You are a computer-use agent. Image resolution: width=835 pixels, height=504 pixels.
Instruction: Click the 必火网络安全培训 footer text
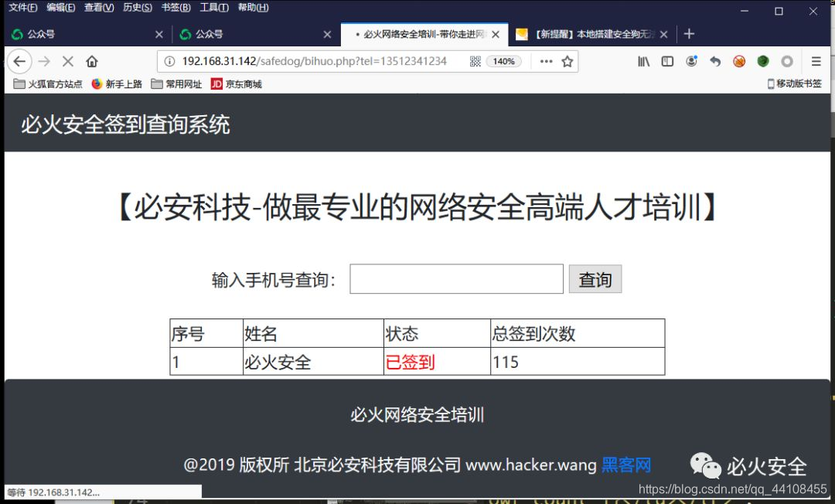point(417,414)
